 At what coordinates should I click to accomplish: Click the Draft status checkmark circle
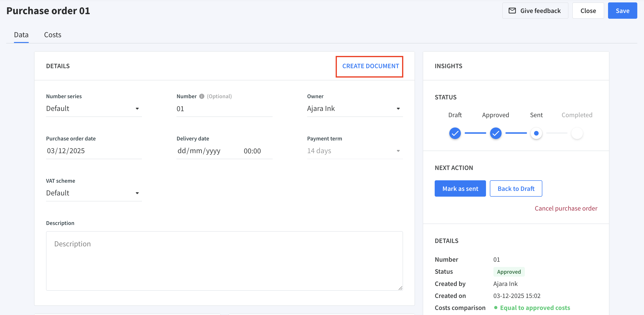point(455,133)
